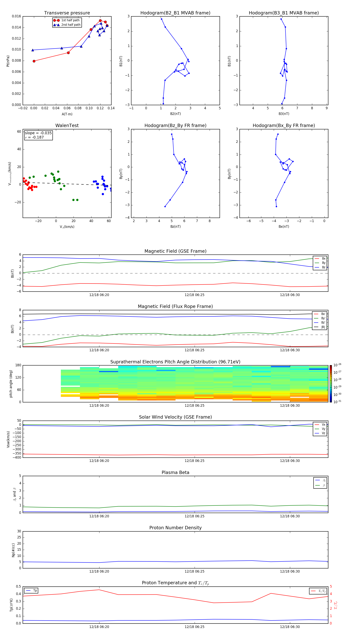Click the 'B2(nT)' x-axis label
Image resolution: width=351 pixels, height=644 pixels.
pyautogui.click(x=175, y=114)
